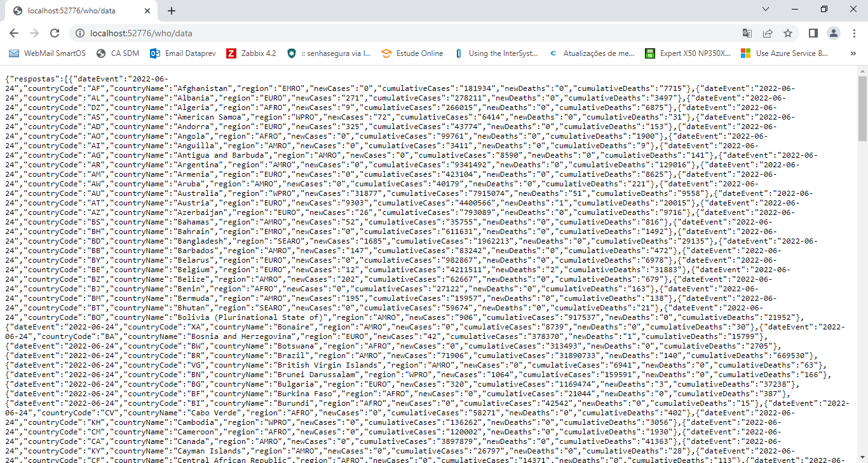Open the side panel icon
The height and width of the screenshot is (463, 868).
(x=813, y=33)
